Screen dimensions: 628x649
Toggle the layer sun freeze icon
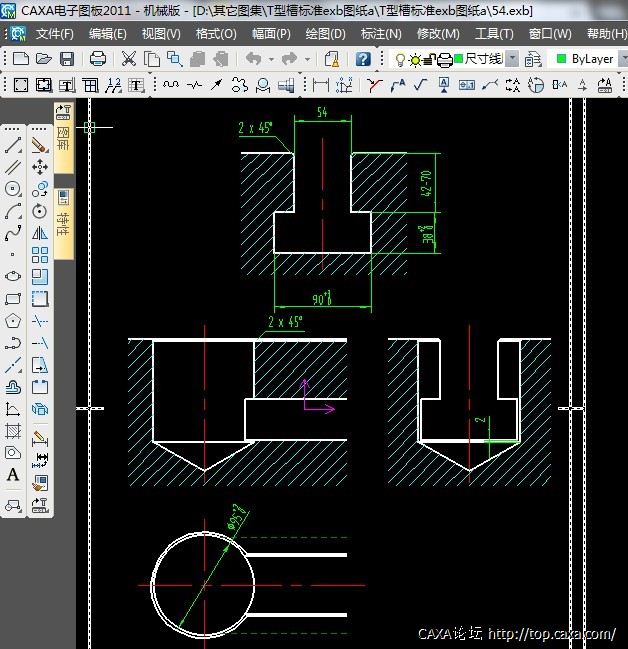coord(415,59)
